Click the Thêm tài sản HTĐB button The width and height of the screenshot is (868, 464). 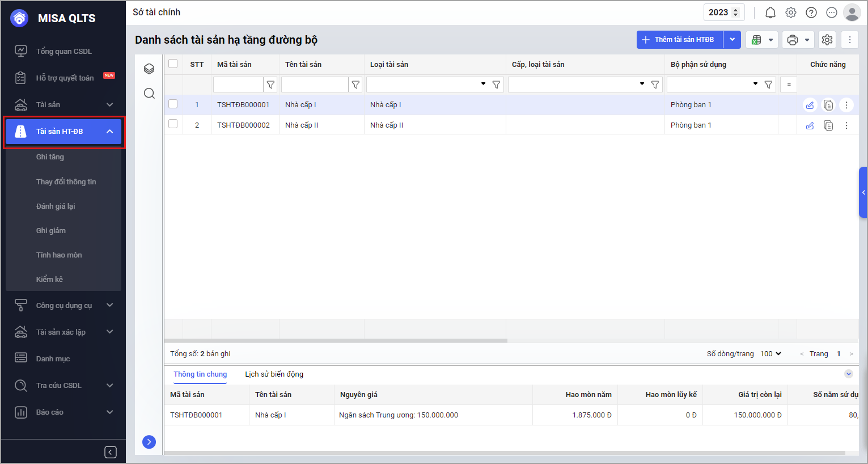(679, 40)
